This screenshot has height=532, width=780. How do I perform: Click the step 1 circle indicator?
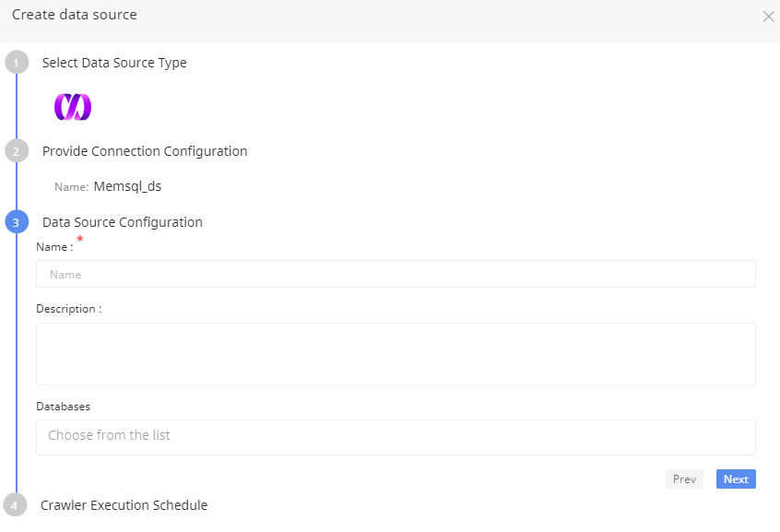coord(16,63)
